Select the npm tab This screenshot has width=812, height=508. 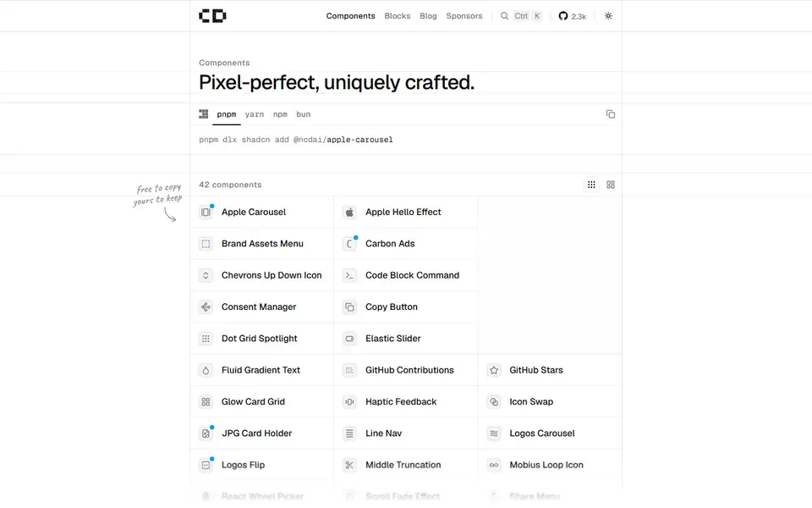tap(280, 114)
